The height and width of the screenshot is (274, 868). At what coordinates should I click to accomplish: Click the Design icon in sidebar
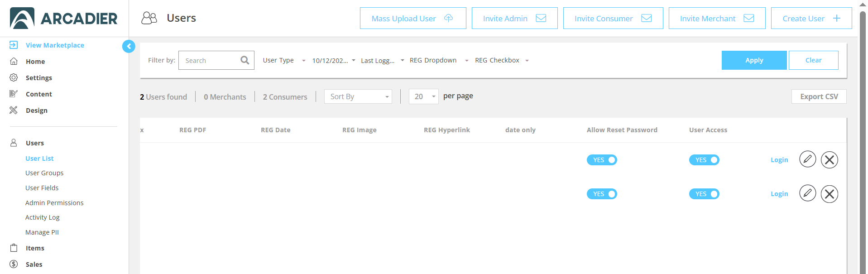14,110
